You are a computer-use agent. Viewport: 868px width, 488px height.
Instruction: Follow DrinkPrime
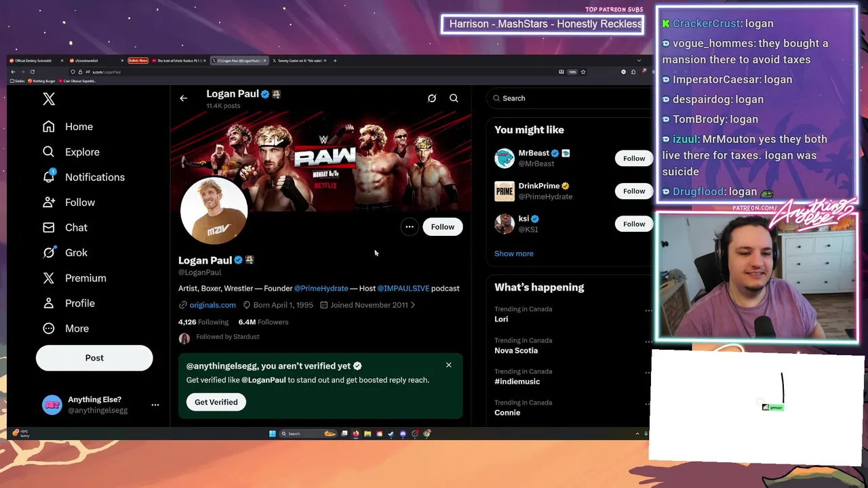pyautogui.click(x=634, y=191)
